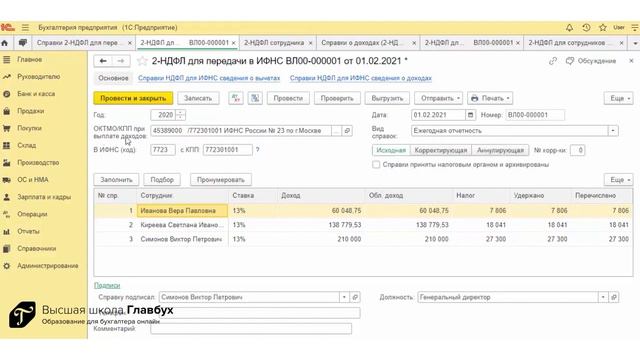Expand Вид справок dropdown
Screen dimensions: 640x360
pyautogui.click(x=613, y=131)
